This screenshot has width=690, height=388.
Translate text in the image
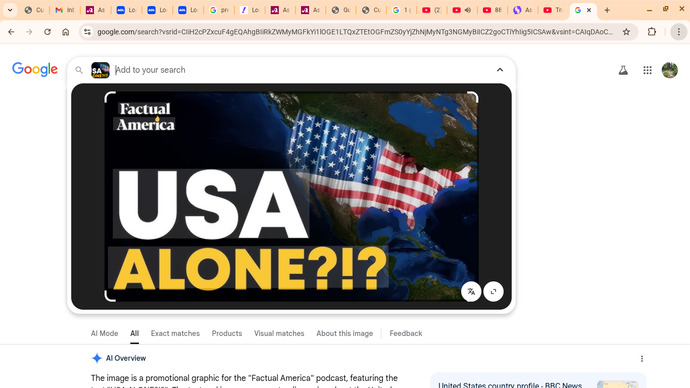click(x=471, y=292)
